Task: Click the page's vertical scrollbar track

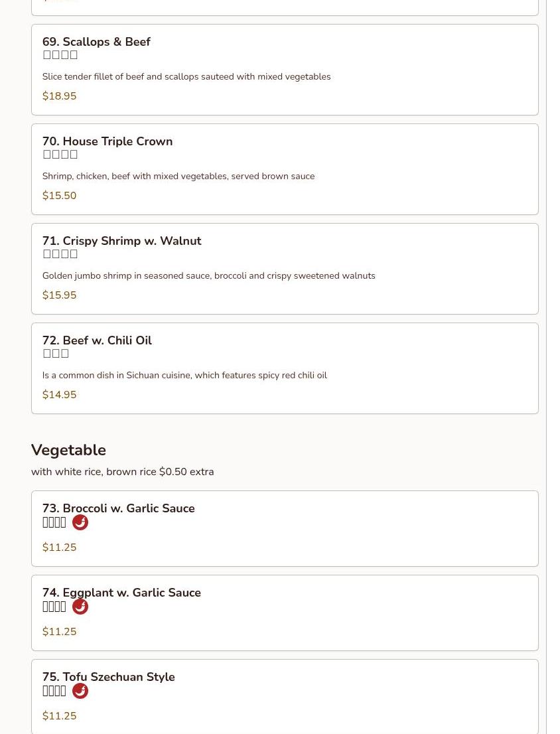Action: pyautogui.click(x=553, y=367)
